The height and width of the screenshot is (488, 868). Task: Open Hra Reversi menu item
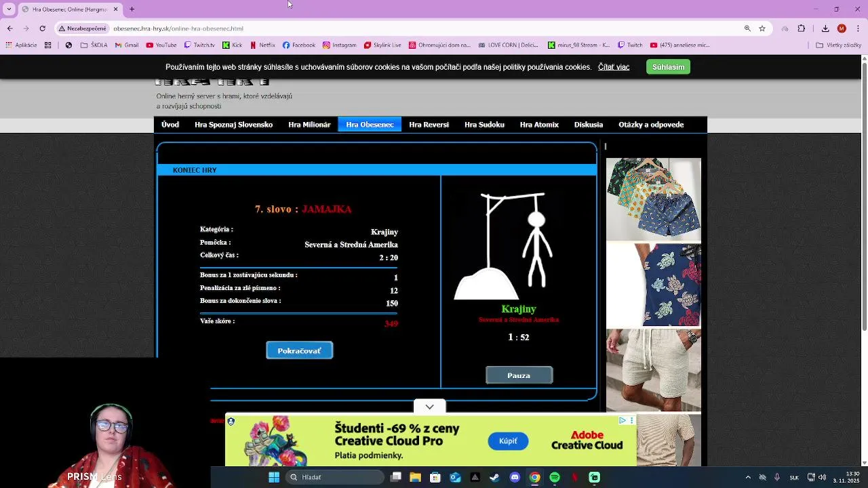pos(429,125)
